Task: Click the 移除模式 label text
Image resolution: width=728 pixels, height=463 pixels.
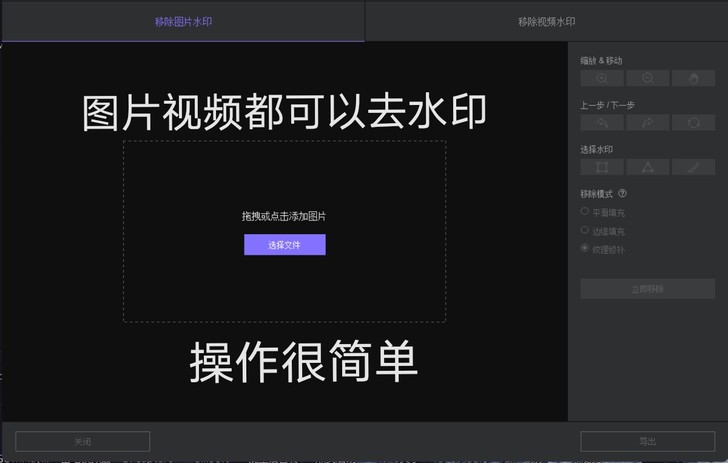Action: click(x=597, y=194)
